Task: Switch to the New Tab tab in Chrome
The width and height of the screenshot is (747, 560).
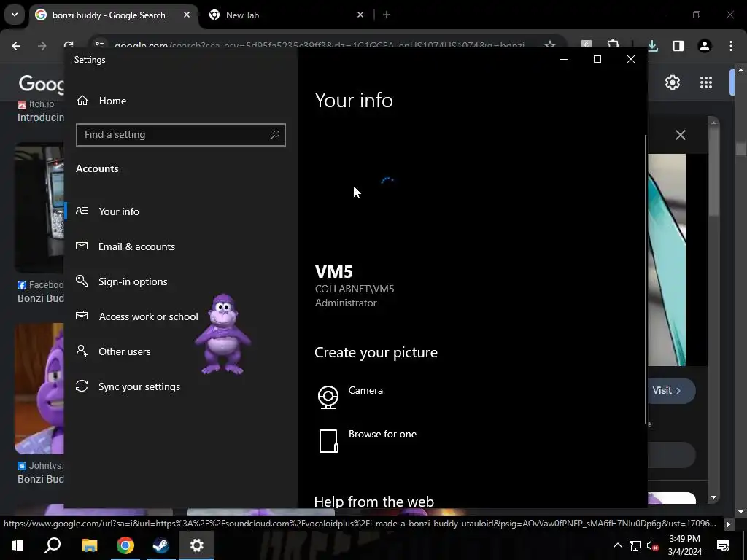Action: (242, 15)
